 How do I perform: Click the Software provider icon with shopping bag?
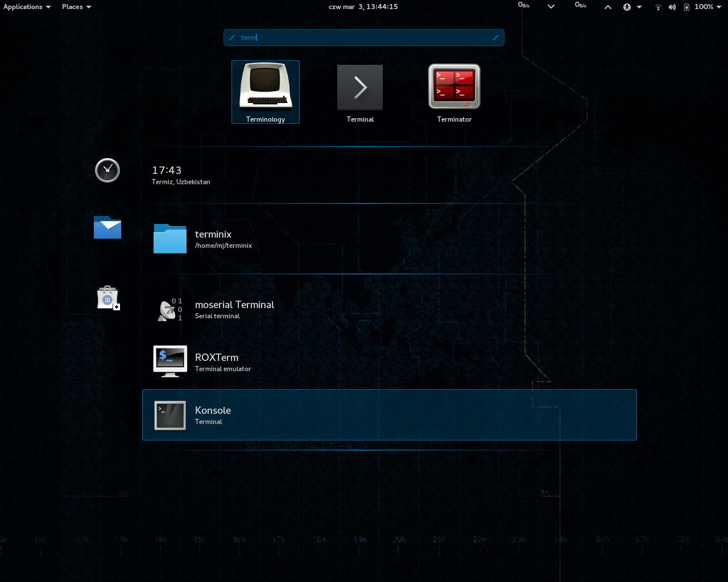(107, 297)
